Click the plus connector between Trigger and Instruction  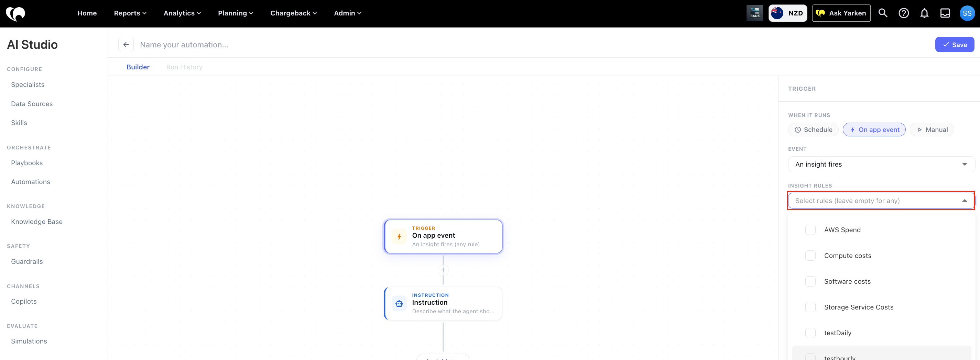(443, 270)
